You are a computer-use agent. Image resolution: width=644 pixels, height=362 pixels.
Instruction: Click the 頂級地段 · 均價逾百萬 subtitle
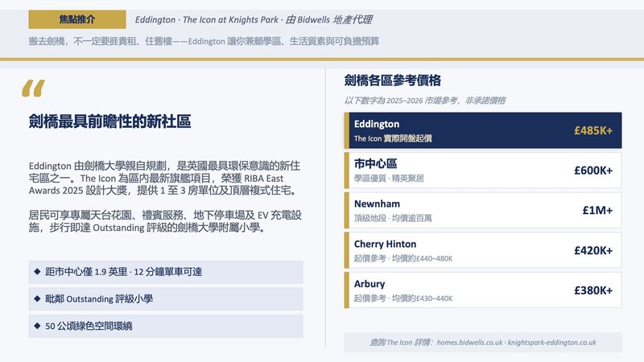(393, 218)
